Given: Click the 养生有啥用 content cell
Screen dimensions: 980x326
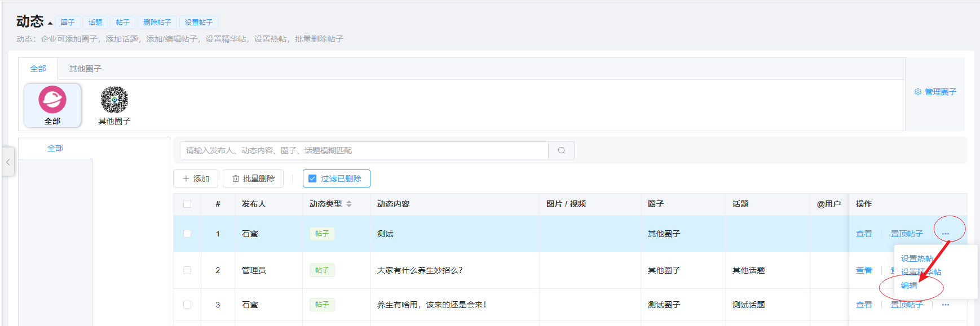Looking at the screenshot, I should (x=454, y=305).
